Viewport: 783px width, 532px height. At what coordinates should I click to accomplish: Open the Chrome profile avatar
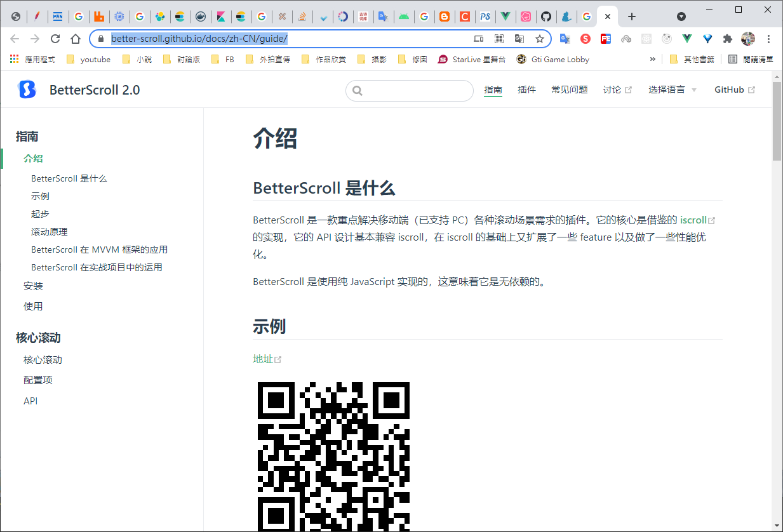pyautogui.click(x=748, y=39)
